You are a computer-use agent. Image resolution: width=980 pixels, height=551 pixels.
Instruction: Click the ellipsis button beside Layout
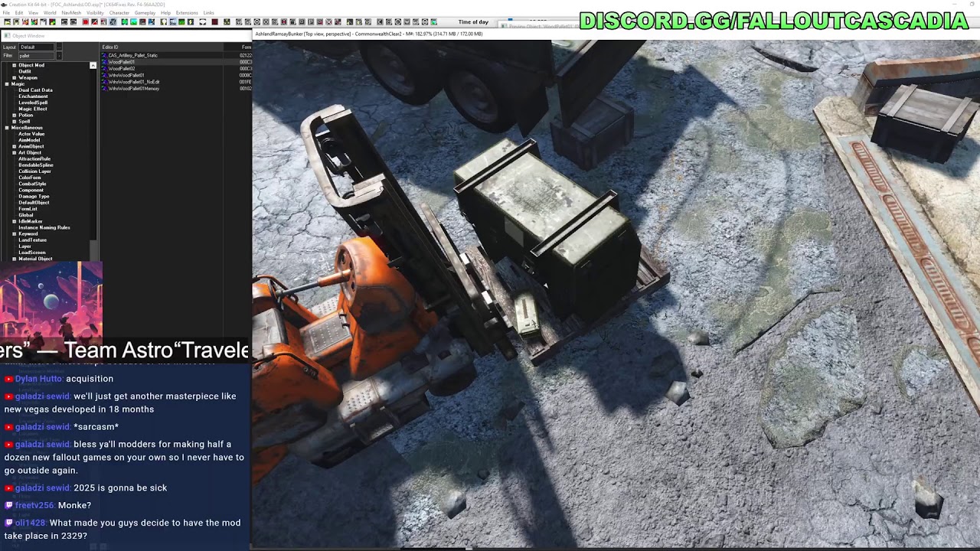[x=59, y=47]
